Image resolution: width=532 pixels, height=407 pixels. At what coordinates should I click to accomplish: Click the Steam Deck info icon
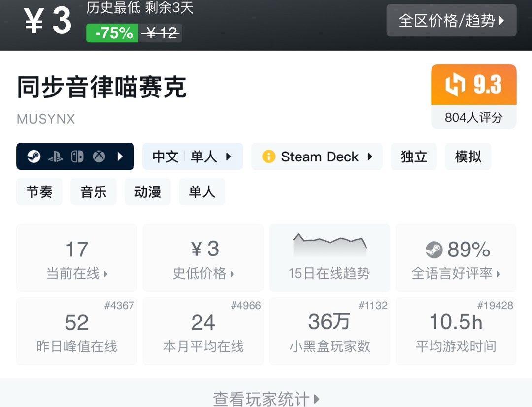click(269, 157)
